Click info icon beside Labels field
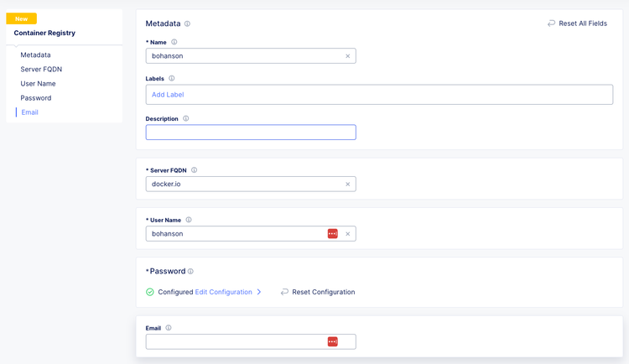Viewport: 629px width, 364px height. [x=172, y=79]
